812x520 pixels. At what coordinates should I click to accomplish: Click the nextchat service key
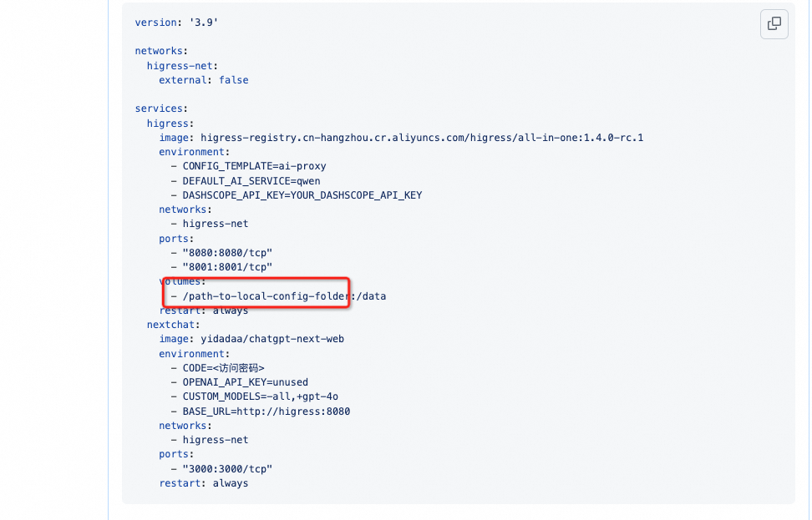[x=173, y=325]
